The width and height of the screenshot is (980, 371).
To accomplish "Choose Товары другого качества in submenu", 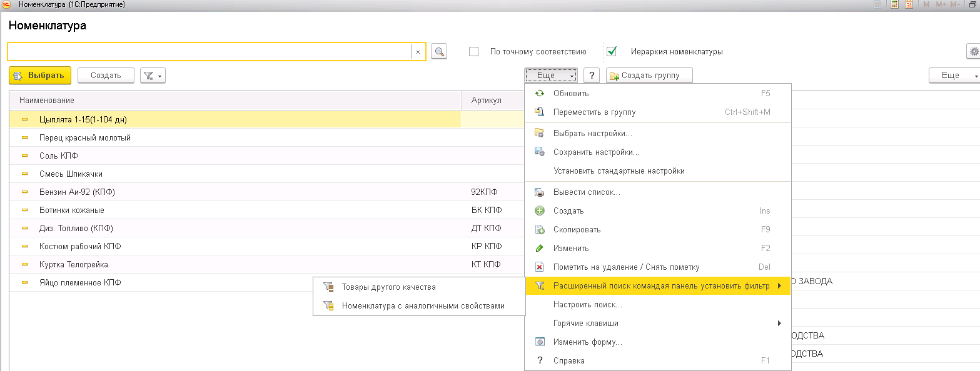I will tap(388, 287).
